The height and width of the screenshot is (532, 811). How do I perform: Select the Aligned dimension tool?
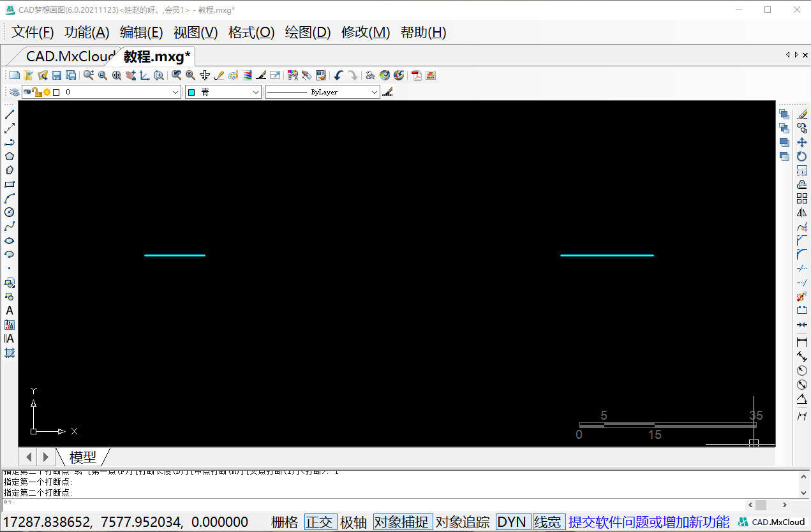pos(802,357)
